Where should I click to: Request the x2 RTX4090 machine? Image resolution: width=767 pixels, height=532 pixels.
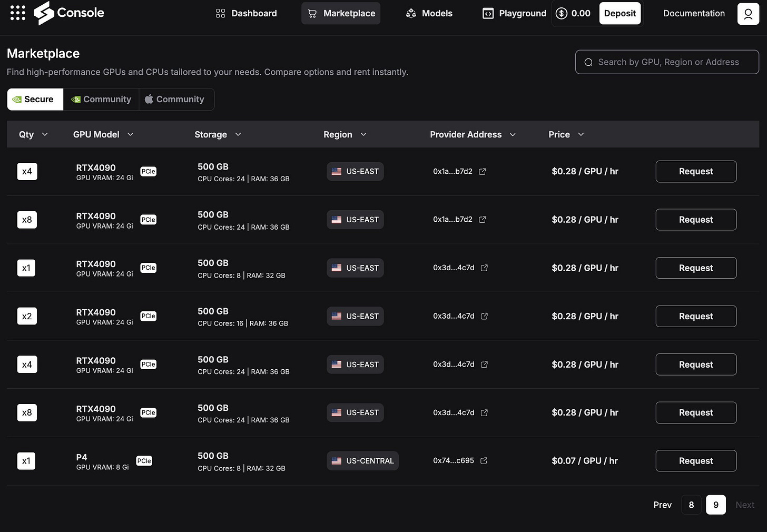pyautogui.click(x=696, y=316)
